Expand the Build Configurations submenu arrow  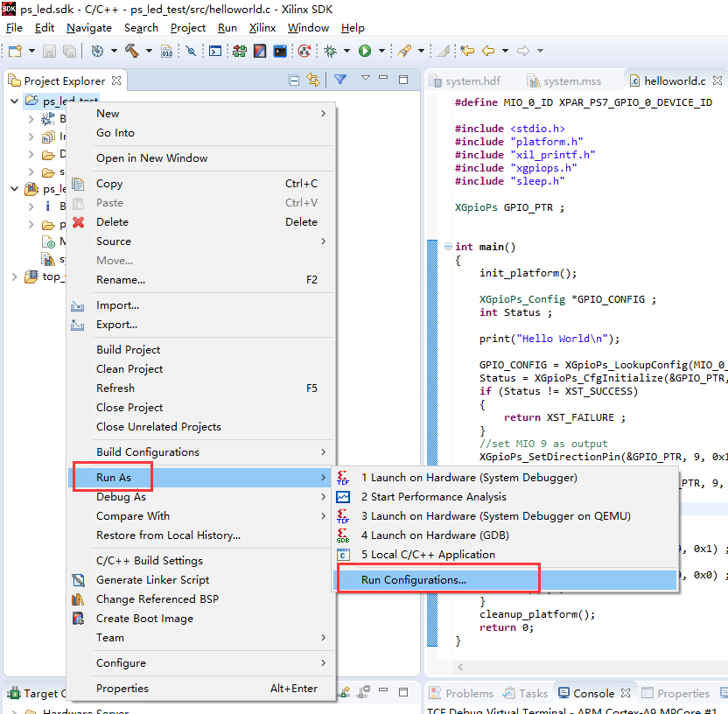tap(323, 452)
